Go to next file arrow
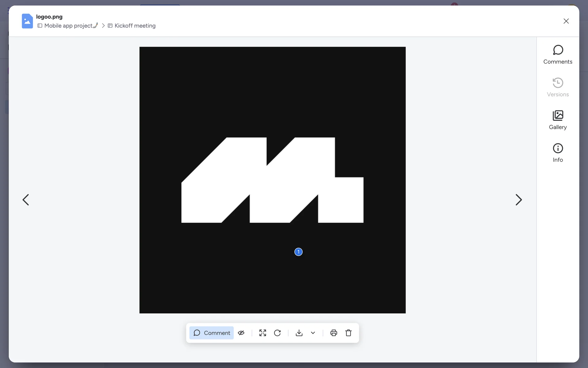This screenshot has width=588, height=368. tap(518, 200)
